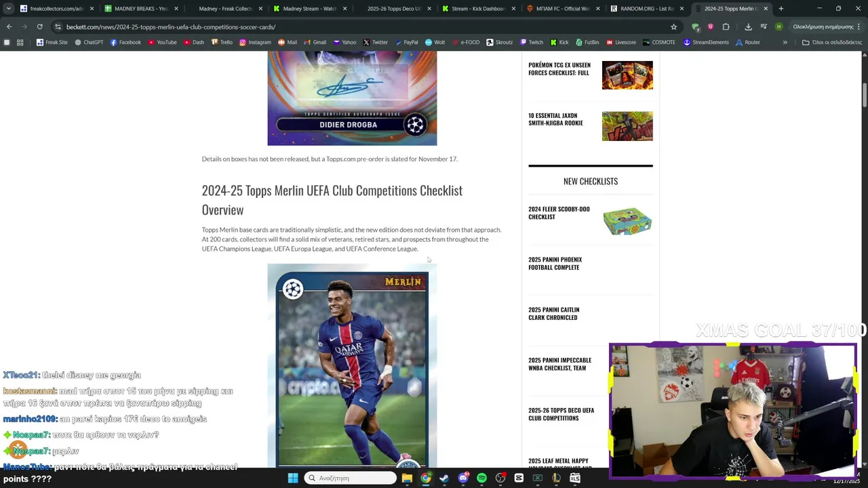Open the e-FOOD bookmark
Image resolution: width=868 pixels, height=488 pixels.
click(x=465, y=42)
